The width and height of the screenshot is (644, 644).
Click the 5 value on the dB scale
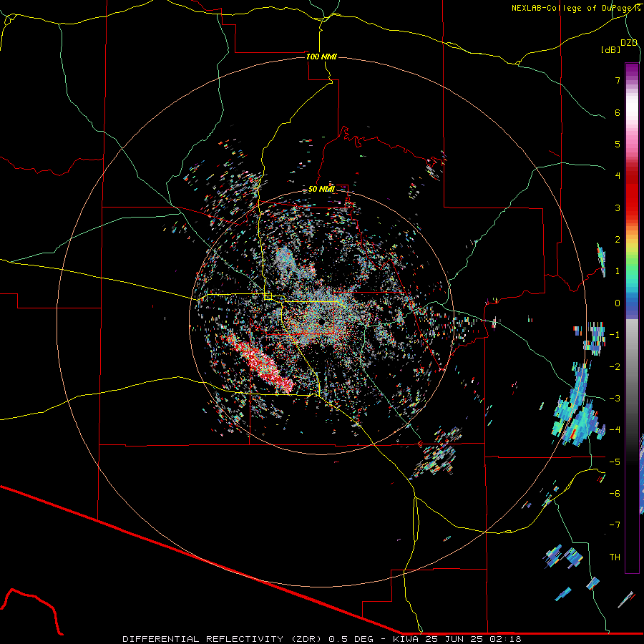(618, 144)
